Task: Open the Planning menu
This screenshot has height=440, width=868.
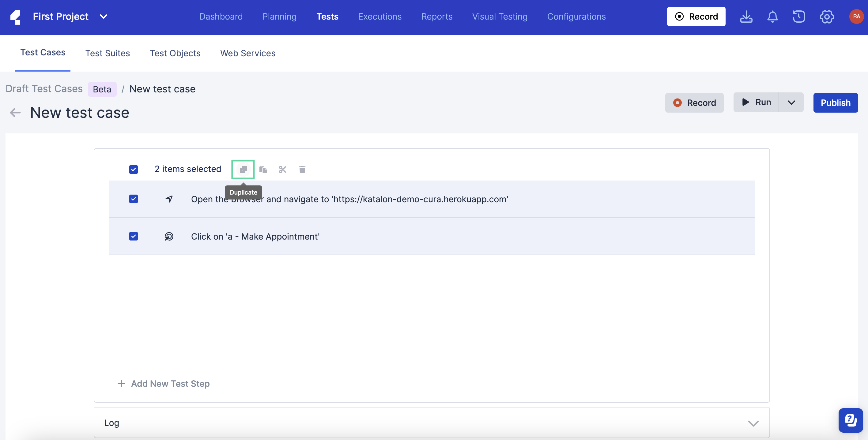Action: (x=279, y=17)
